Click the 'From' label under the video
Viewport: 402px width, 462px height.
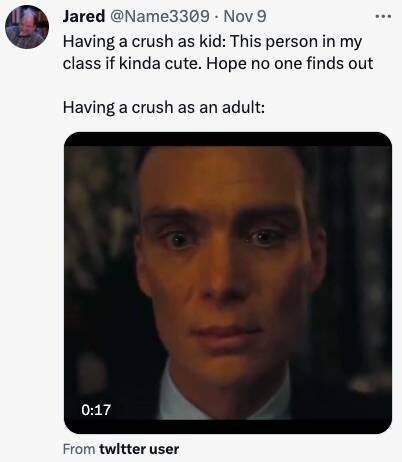coord(79,449)
